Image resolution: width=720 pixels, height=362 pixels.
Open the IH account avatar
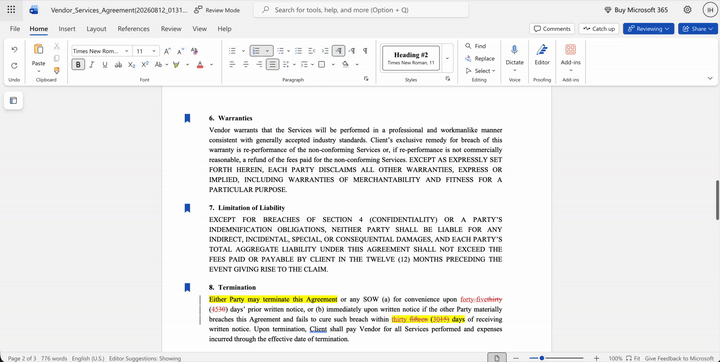click(x=710, y=10)
